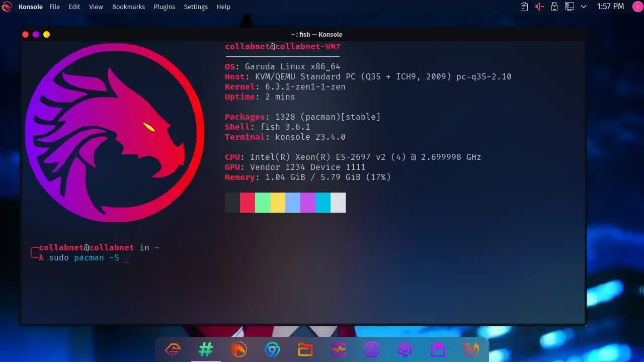Click the 'CPU: Intel(R) Xeon(R) E5-2697' line
Viewport: 644px width, 362px height.
pyautogui.click(x=353, y=157)
